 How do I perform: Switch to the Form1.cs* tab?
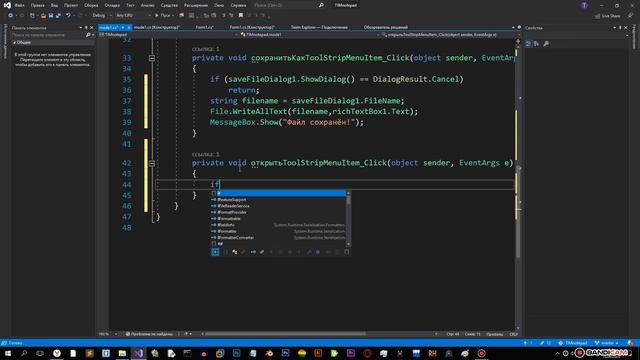coord(204,27)
